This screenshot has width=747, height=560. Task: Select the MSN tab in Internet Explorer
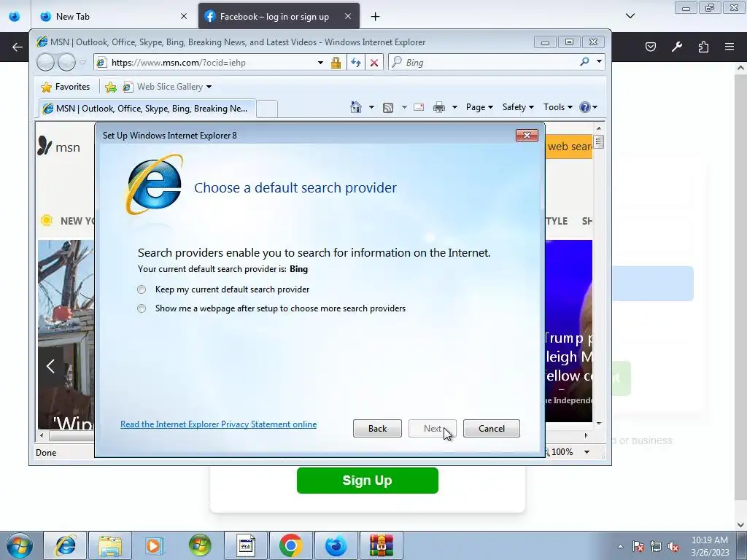click(x=147, y=109)
